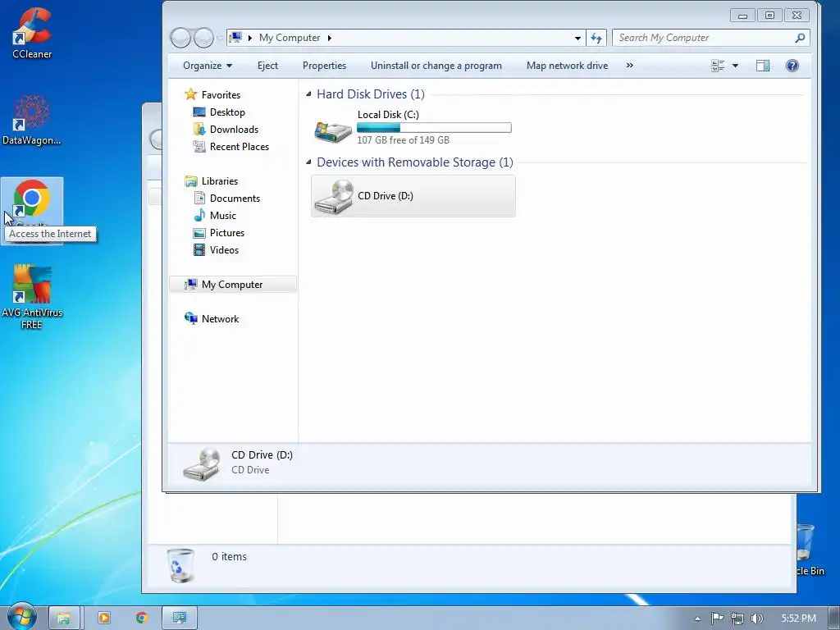Collapse the Hard Disk Drives group
The height and width of the screenshot is (630, 840).
(x=308, y=94)
